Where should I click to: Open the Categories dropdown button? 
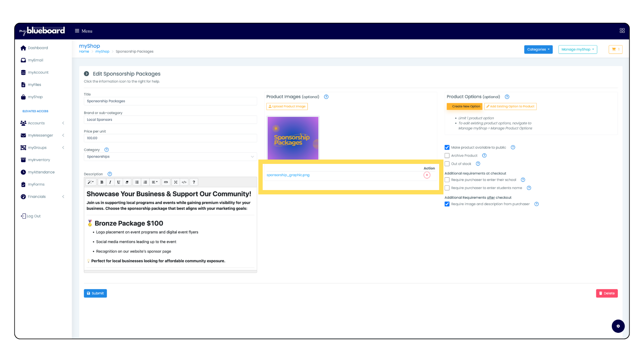click(x=538, y=49)
